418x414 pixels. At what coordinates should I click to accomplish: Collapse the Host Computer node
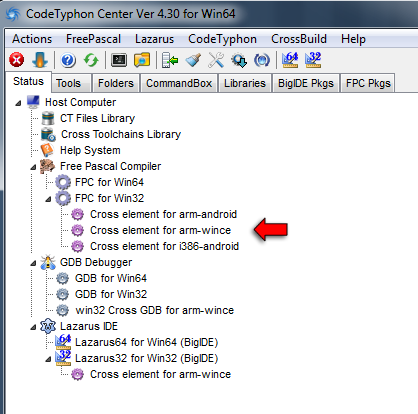click(x=18, y=103)
